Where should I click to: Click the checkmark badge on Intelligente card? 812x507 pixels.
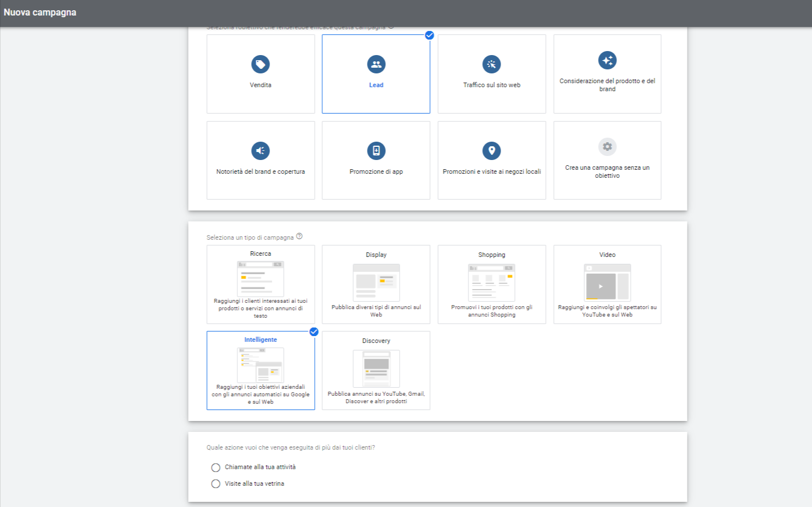click(x=314, y=331)
